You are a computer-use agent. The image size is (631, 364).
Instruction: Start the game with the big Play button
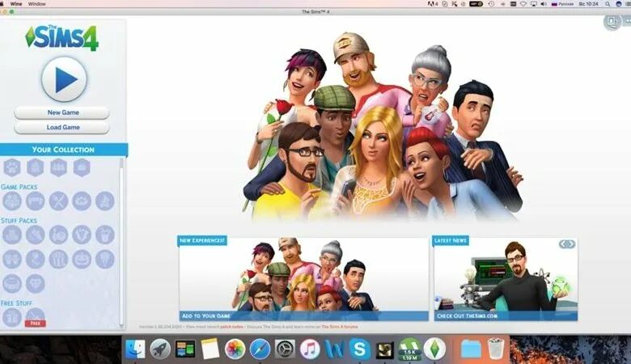tap(64, 79)
